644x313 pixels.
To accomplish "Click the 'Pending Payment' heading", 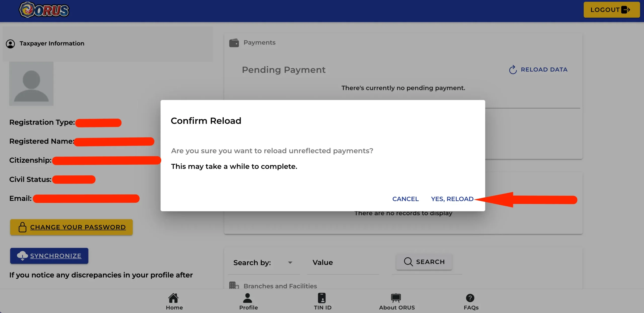I will tap(284, 70).
